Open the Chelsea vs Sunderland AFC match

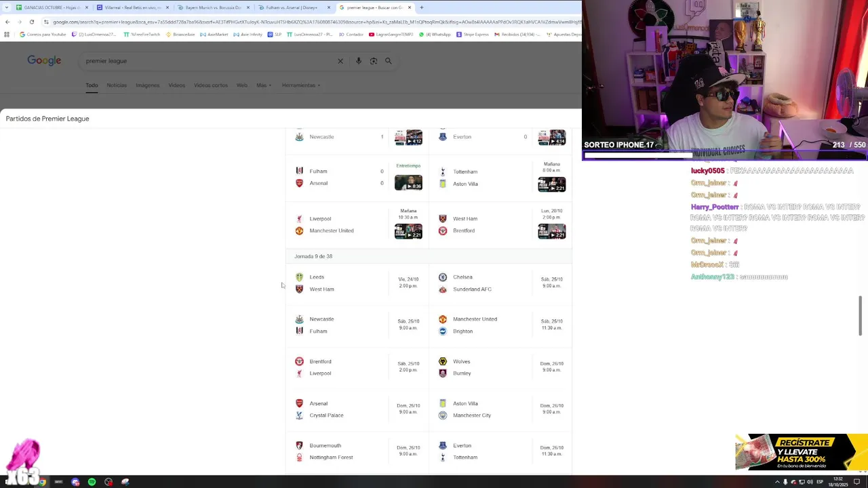point(500,283)
